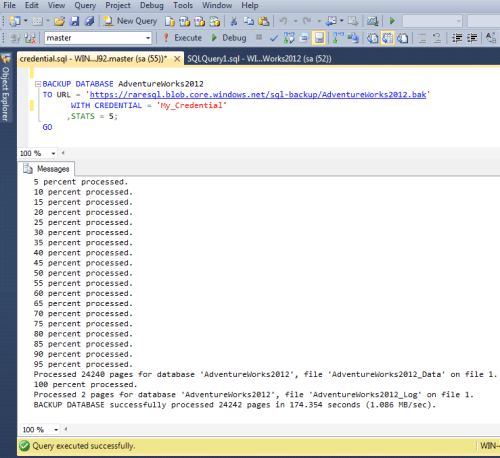Expand the New Project dropdown arrow
The image size is (500, 458).
pos(26,21)
